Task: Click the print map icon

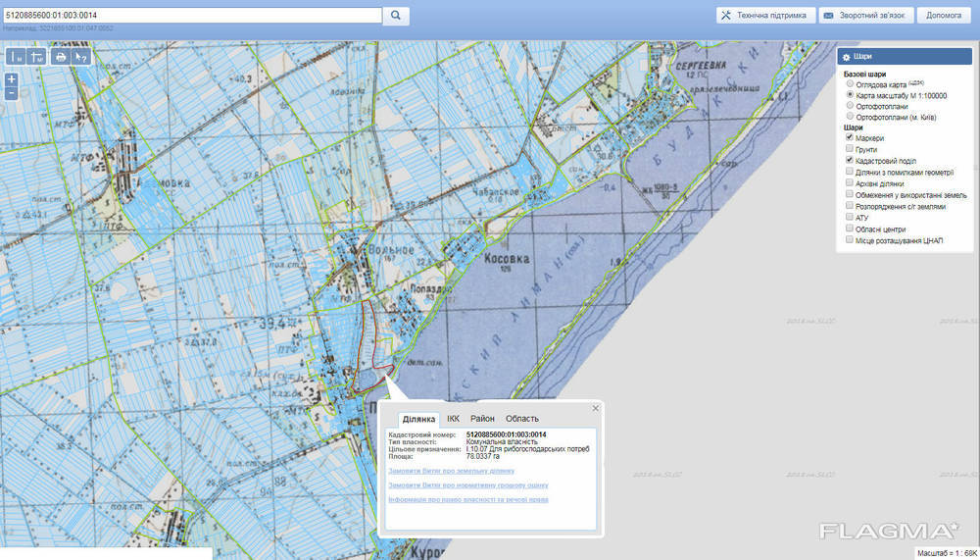Action: 61,57
